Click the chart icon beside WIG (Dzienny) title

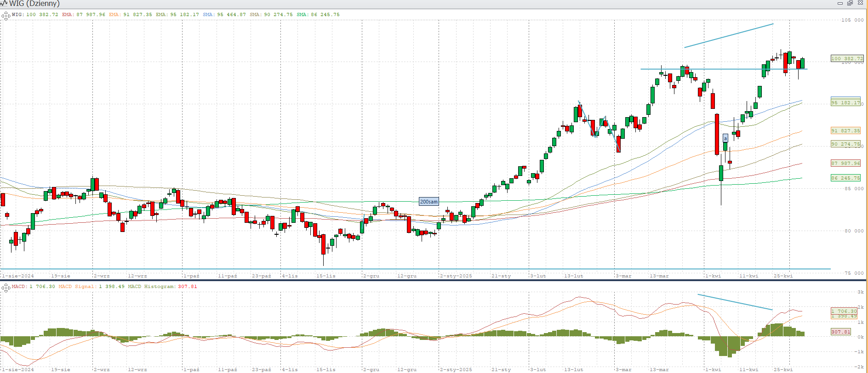pos(4,4)
